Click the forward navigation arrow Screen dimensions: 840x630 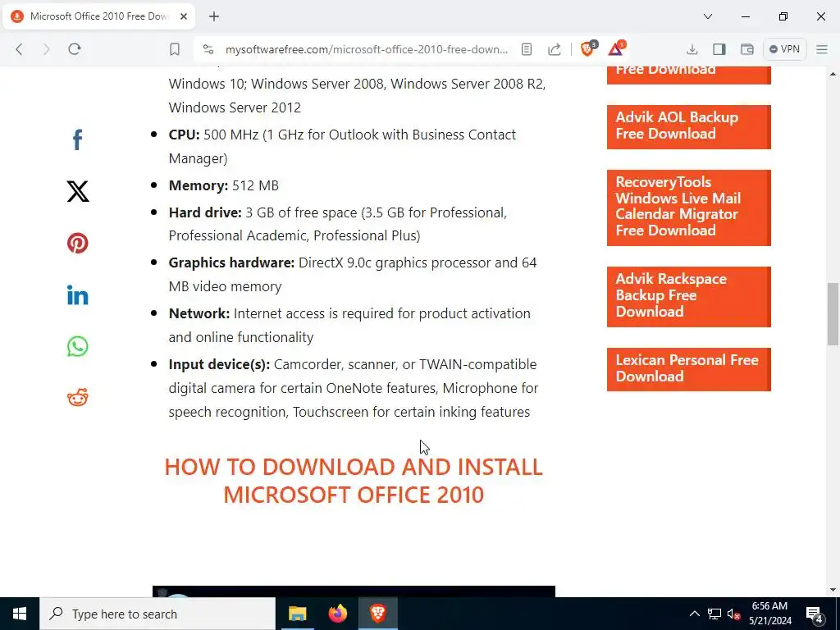46,49
